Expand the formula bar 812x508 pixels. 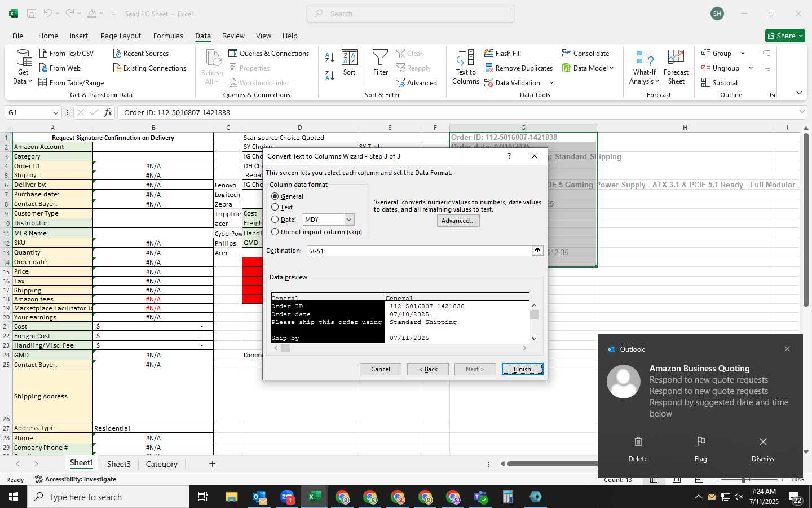coord(802,112)
